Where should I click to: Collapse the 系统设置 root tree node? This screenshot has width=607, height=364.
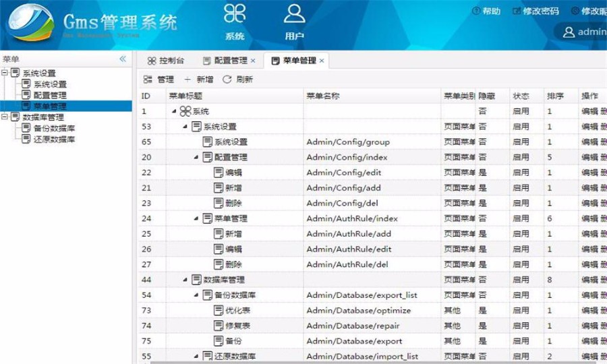click(x=4, y=73)
